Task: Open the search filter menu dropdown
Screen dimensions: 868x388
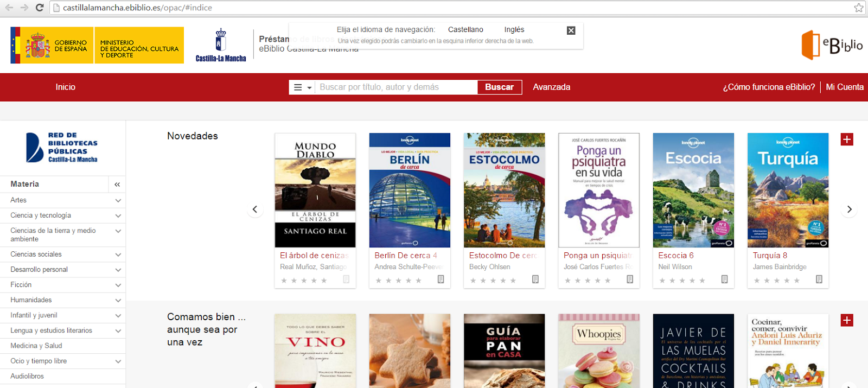Action: (x=302, y=87)
